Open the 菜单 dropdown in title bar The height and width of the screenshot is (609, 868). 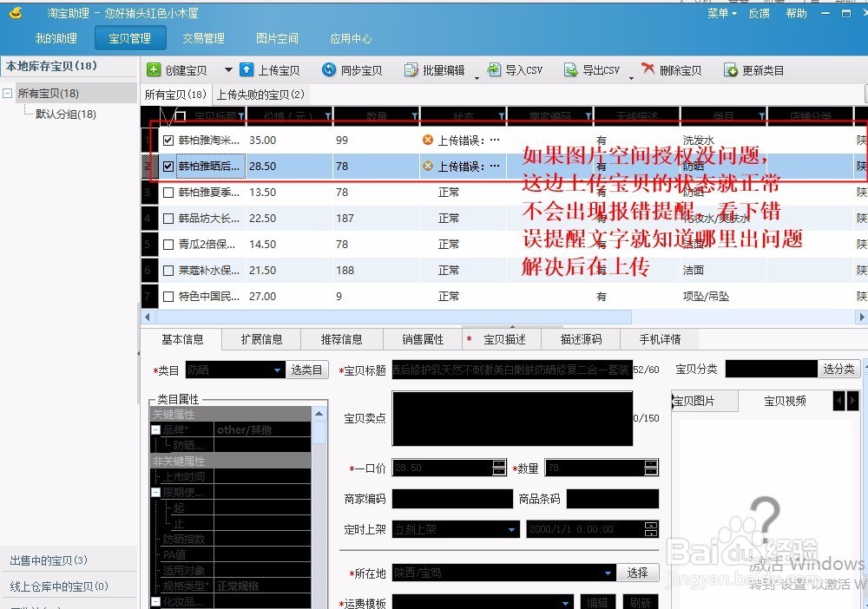pos(722,13)
